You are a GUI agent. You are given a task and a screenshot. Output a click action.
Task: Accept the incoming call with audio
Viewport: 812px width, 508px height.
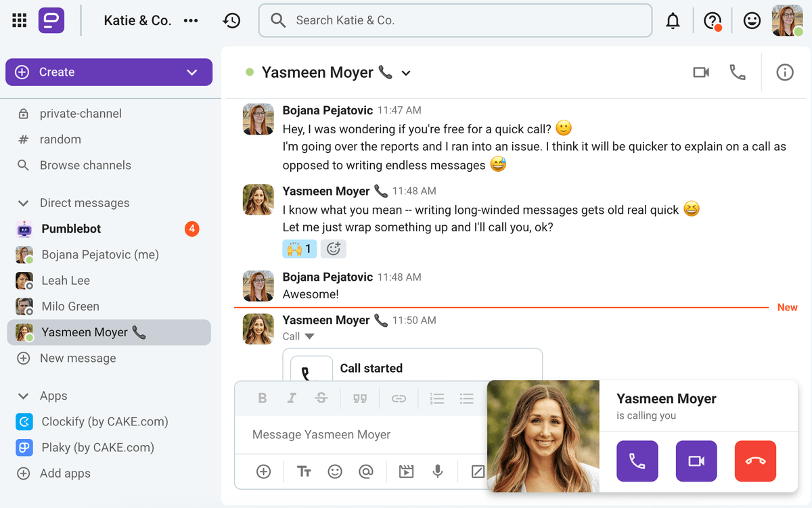[x=637, y=461]
